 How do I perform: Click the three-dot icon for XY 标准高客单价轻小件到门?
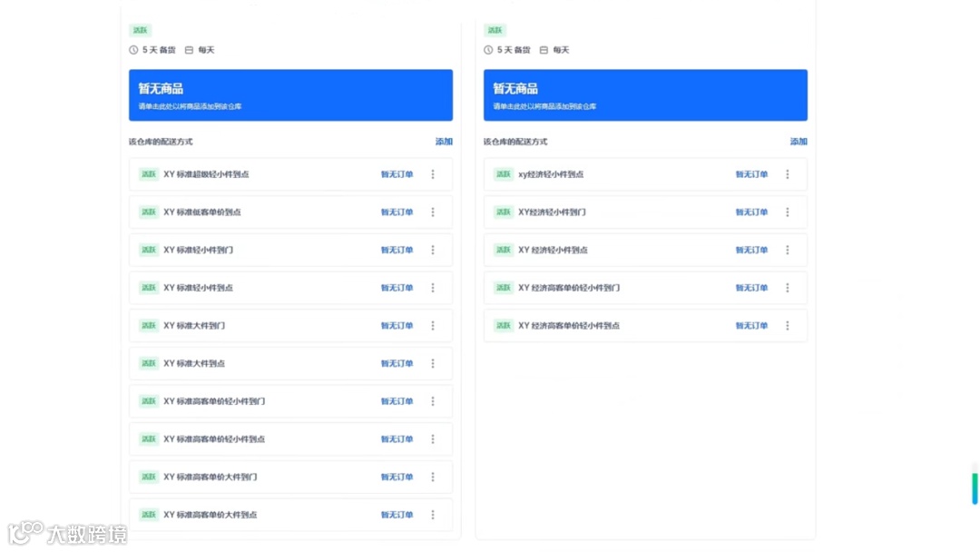coord(433,401)
